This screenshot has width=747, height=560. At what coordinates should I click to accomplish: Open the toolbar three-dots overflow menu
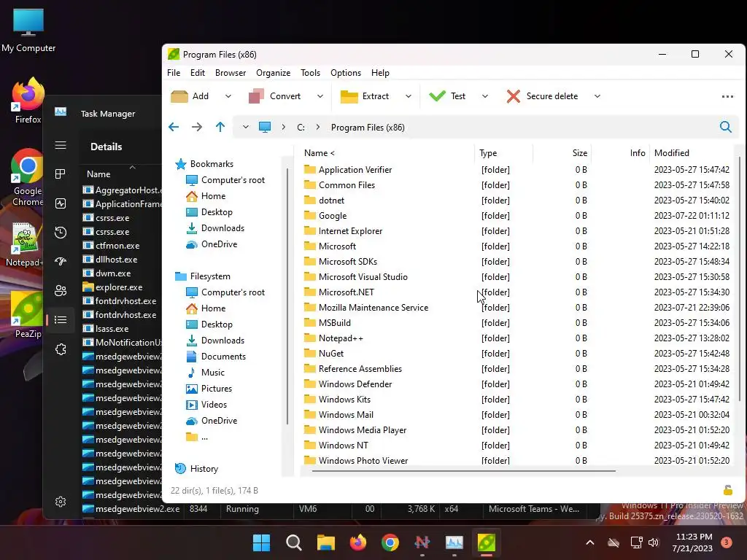(727, 97)
